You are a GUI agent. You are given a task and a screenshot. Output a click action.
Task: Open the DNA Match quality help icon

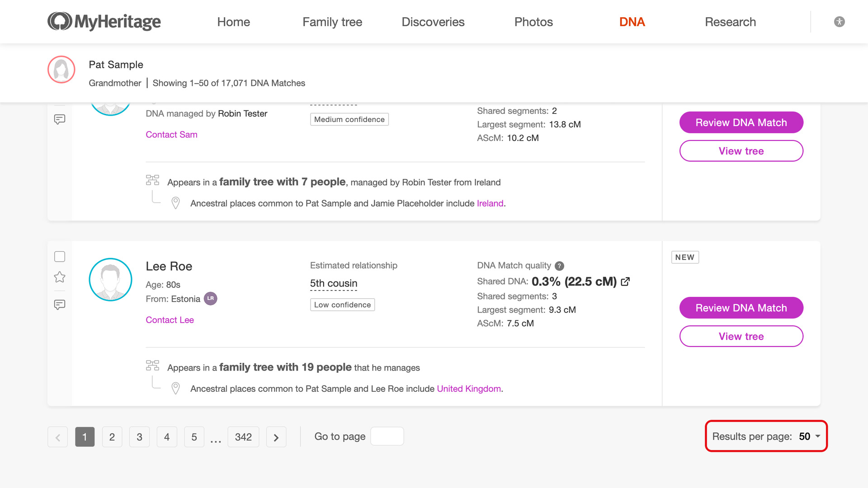click(560, 266)
